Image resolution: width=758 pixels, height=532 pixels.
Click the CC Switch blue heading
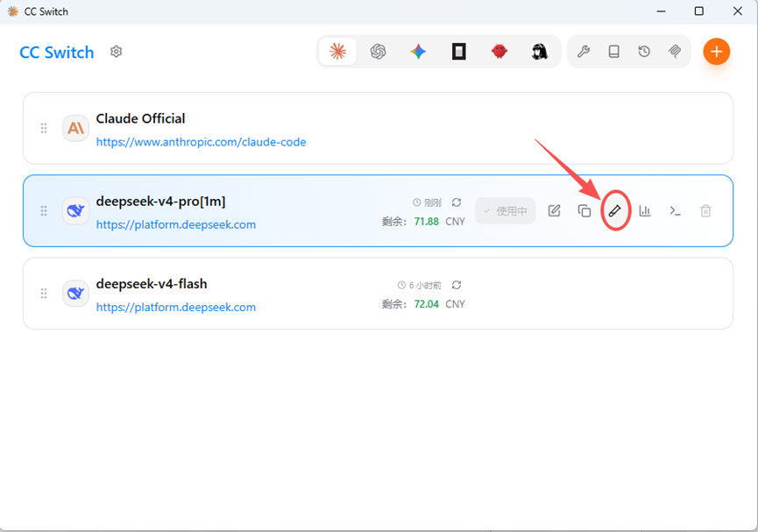pos(57,53)
